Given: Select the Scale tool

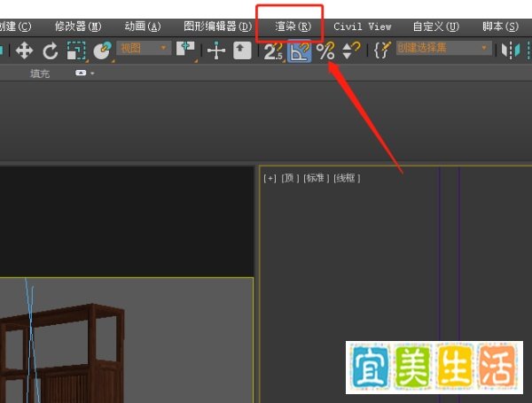Looking at the screenshot, I should (76, 50).
